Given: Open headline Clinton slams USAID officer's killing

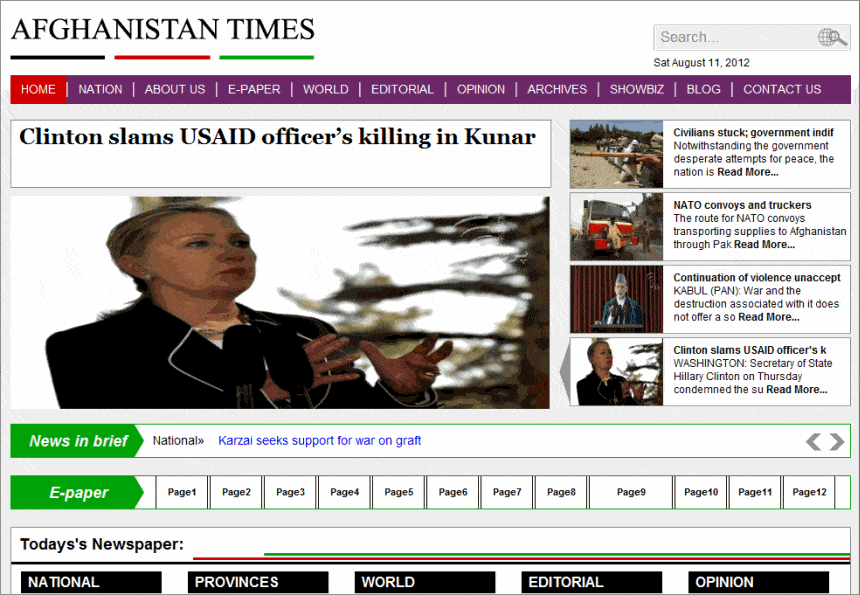Looking at the screenshot, I should point(278,137).
